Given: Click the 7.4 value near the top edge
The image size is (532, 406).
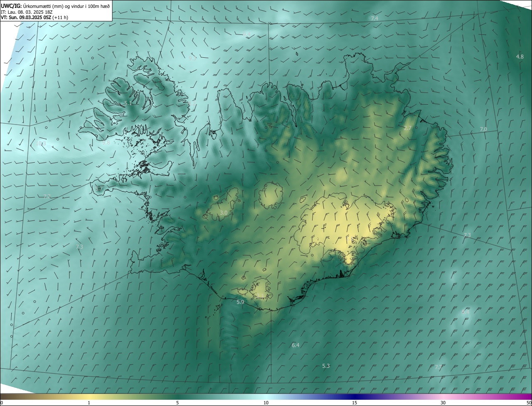Looking at the screenshot, I should pyautogui.click(x=374, y=19).
